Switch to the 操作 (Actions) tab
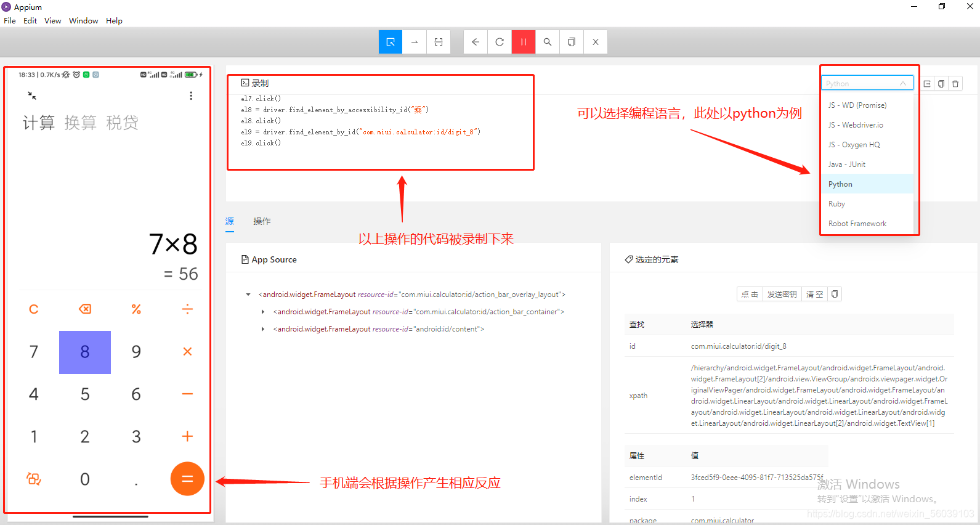The height and width of the screenshot is (525, 980). coord(262,221)
